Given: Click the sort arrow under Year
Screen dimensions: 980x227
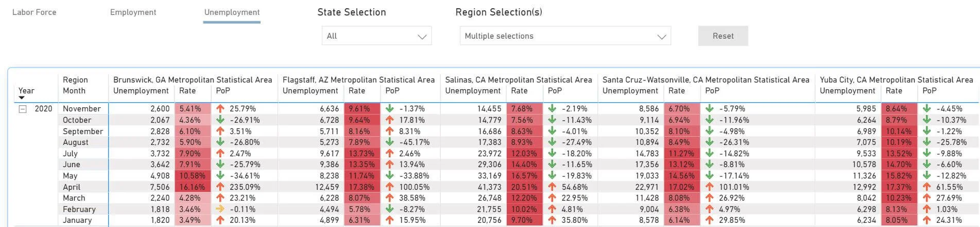Looking at the screenshot, I should click(x=22, y=98).
